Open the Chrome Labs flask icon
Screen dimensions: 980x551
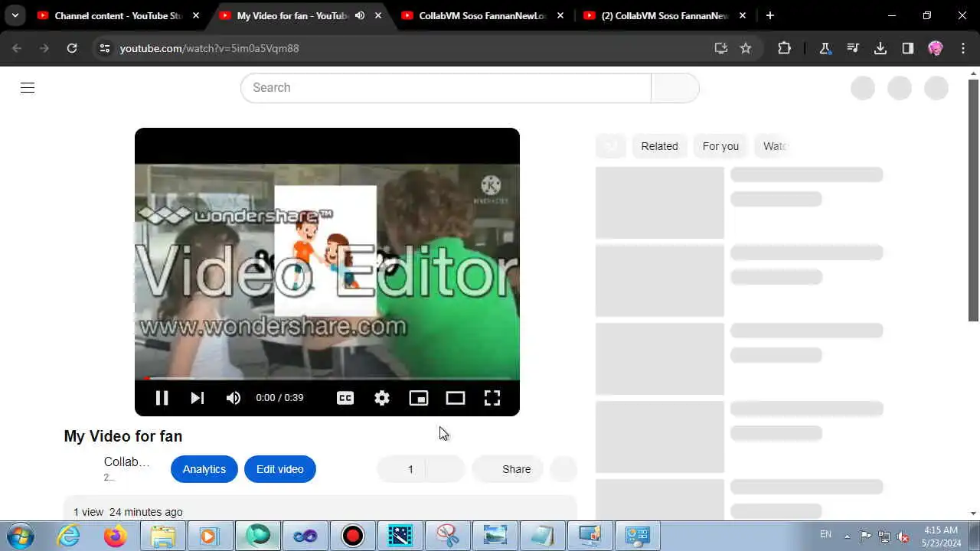(825, 48)
